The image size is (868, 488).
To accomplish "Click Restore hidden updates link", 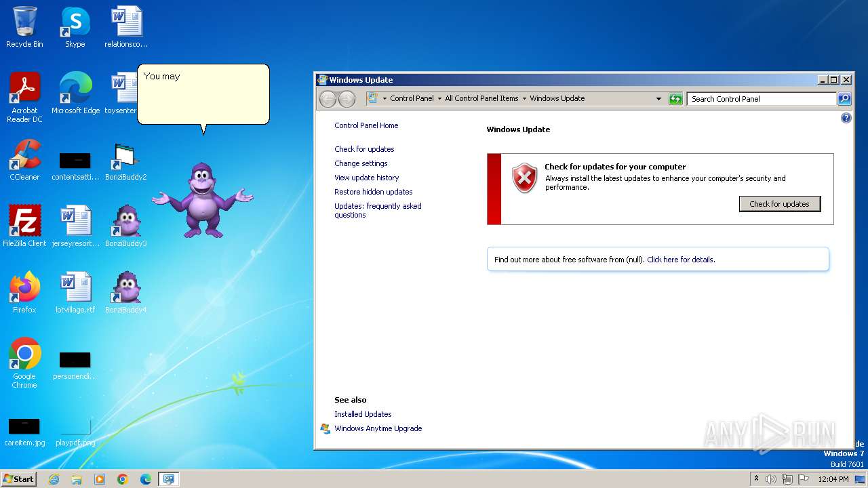I will [373, 192].
